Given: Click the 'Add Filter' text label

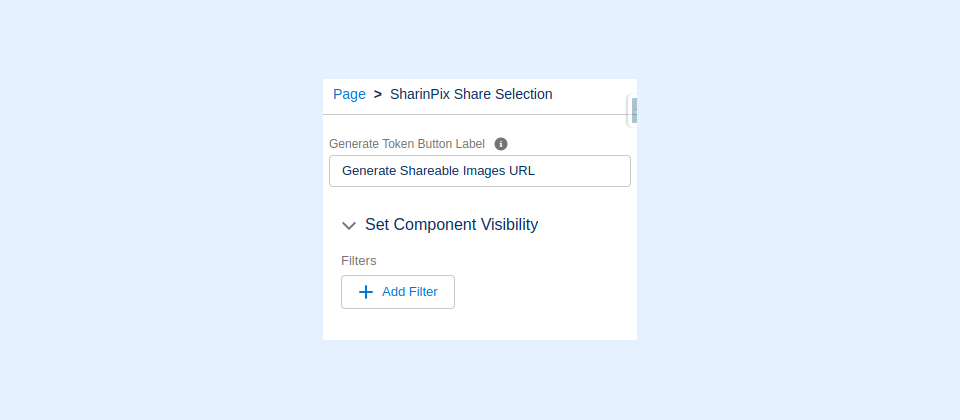Looking at the screenshot, I should [x=410, y=292].
